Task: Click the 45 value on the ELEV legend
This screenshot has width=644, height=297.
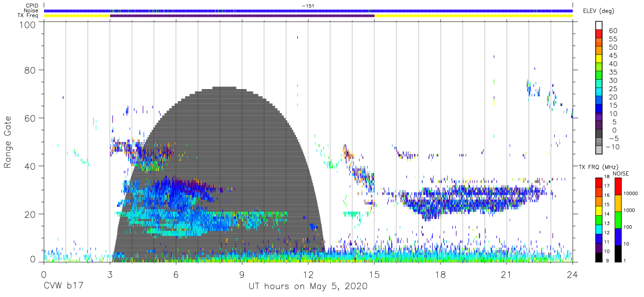Action: [x=613, y=55]
